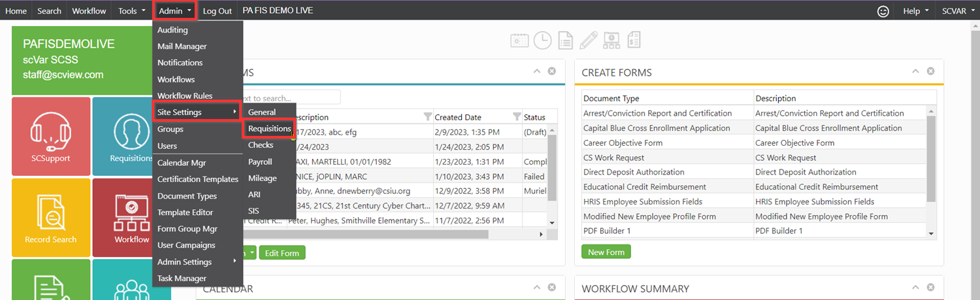Open Template Editor from Admin menu
This screenshot has height=300, width=980.
coord(185,212)
